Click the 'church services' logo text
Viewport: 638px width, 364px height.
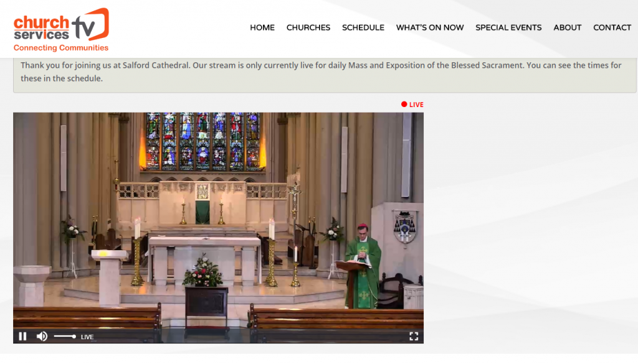click(41, 28)
